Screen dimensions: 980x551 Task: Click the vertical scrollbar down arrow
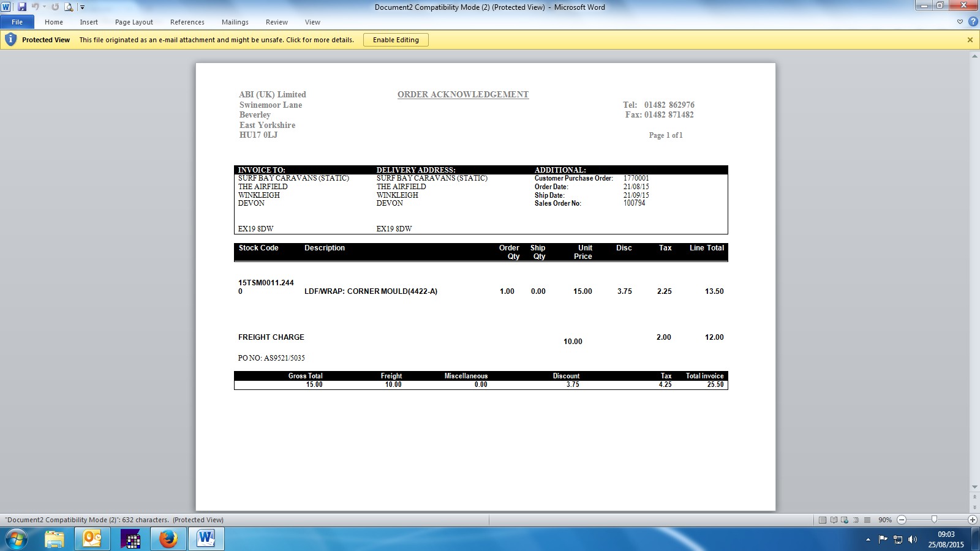[974, 487]
